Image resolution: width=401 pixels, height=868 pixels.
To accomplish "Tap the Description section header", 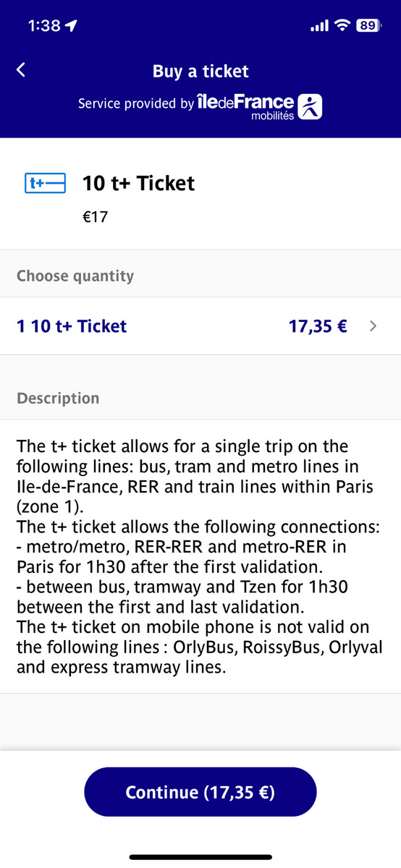I will tap(58, 398).
